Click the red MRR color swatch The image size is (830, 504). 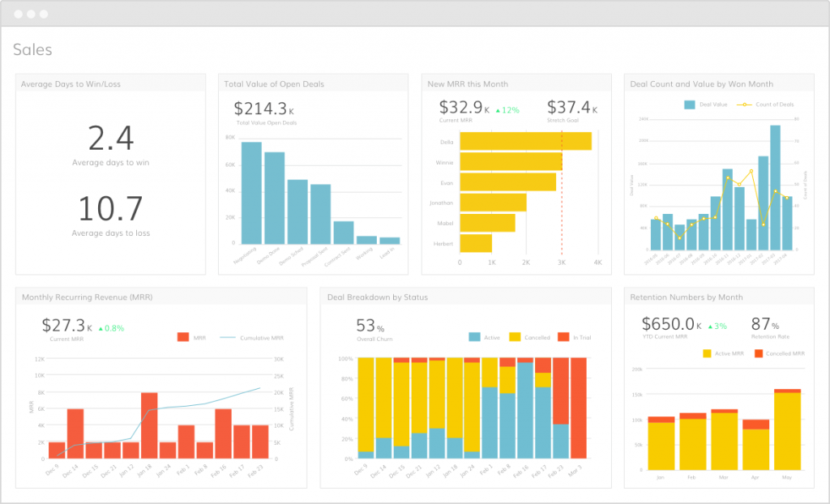click(183, 336)
